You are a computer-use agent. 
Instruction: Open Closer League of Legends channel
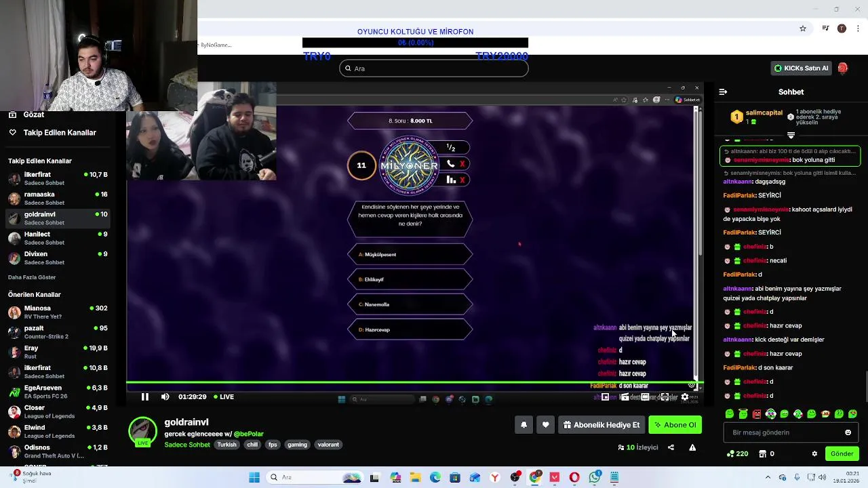pyautogui.click(x=59, y=411)
